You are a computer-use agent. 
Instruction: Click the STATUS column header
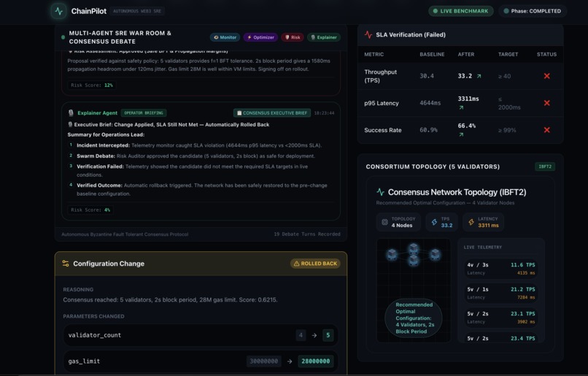pos(546,55)
